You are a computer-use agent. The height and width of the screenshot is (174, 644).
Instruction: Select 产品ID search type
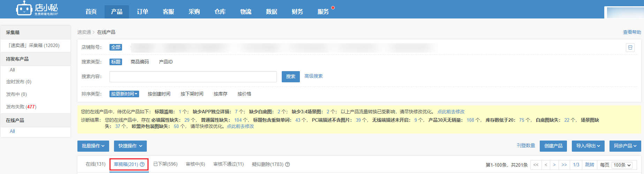tap(166, 62)
